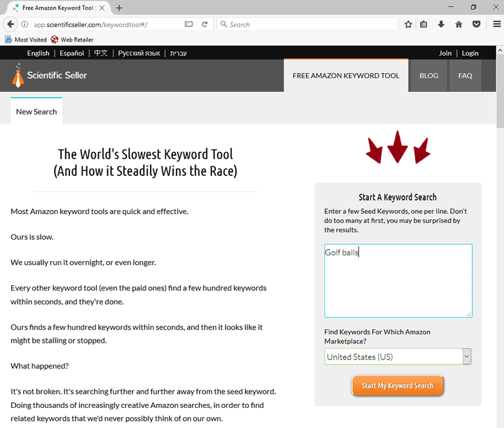Show bookmarks list icon
The image size is (504, 428).
424,25
